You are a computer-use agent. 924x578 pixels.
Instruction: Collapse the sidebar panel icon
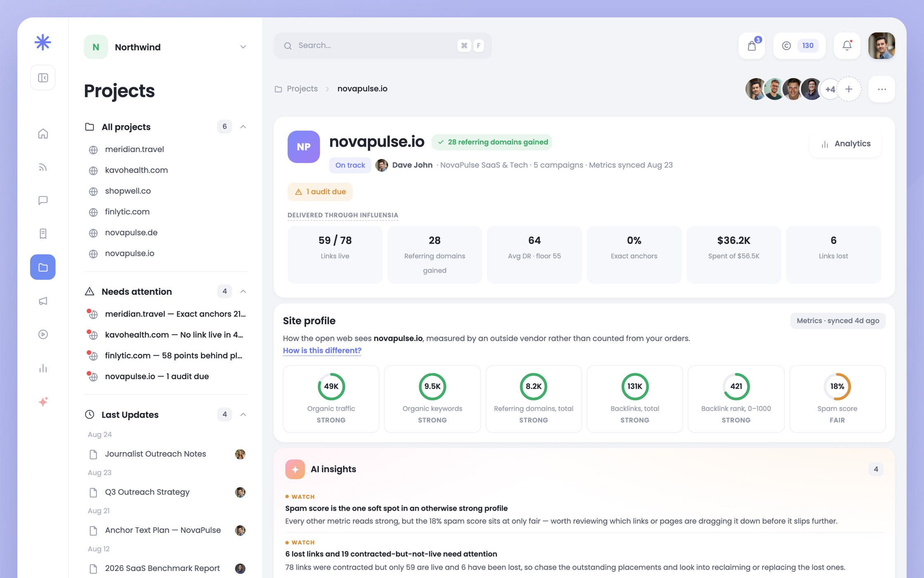coord(43,78)
